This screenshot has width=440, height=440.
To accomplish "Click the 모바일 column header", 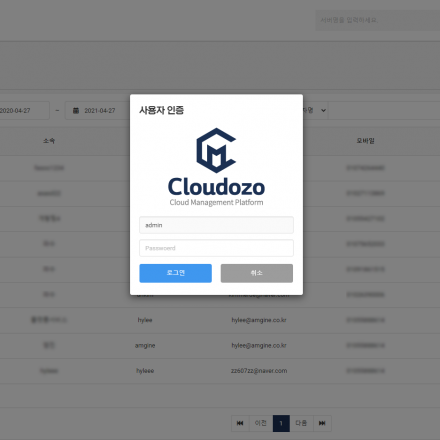I will (x=365, y=141).
